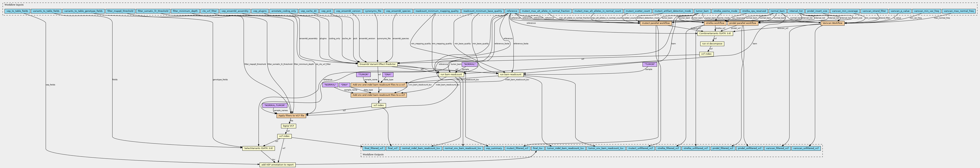Select the vep_ensembl_species input node
This screenshot has width=980, height=168.
coord(398,11)
